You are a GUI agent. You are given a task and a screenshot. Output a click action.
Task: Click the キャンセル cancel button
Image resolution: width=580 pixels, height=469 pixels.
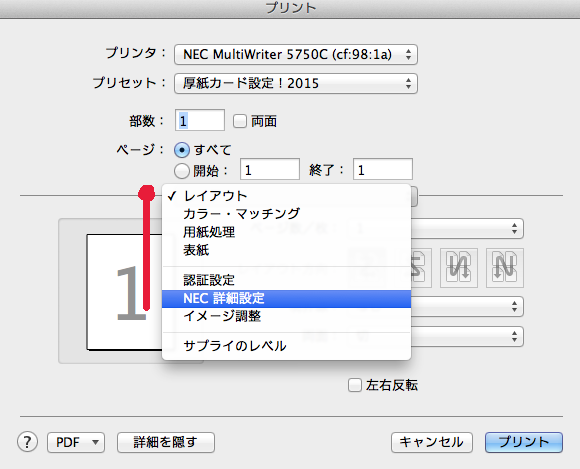pos(432,442)
